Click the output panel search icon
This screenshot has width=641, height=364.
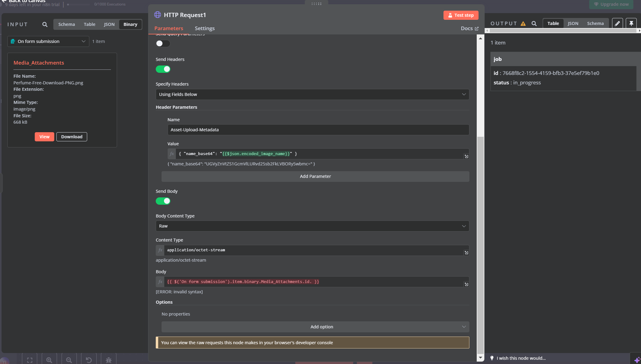[x=534, y=23]
